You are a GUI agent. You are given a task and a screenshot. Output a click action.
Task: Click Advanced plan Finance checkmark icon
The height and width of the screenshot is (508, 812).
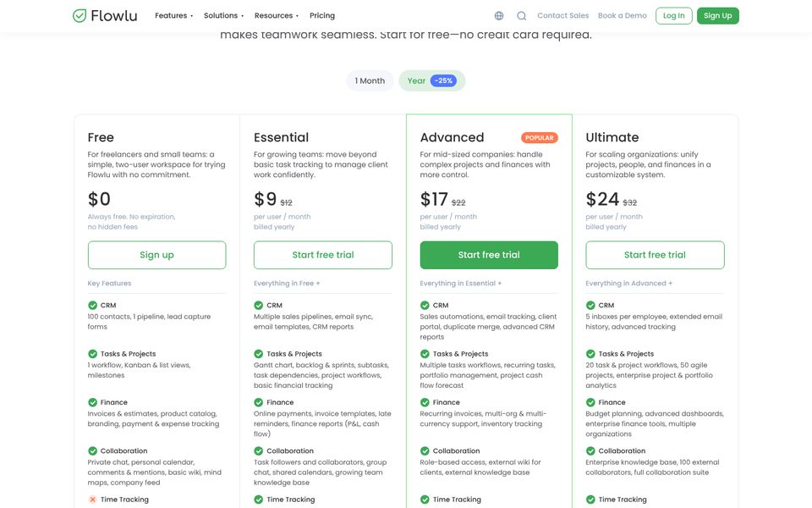pyautogui.click(x=425, y=402)
